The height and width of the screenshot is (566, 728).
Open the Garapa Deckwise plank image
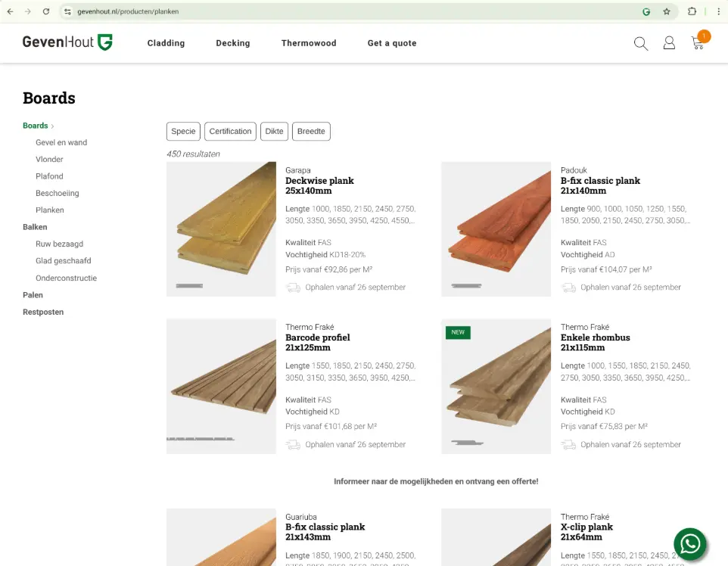tap(221, 229)
